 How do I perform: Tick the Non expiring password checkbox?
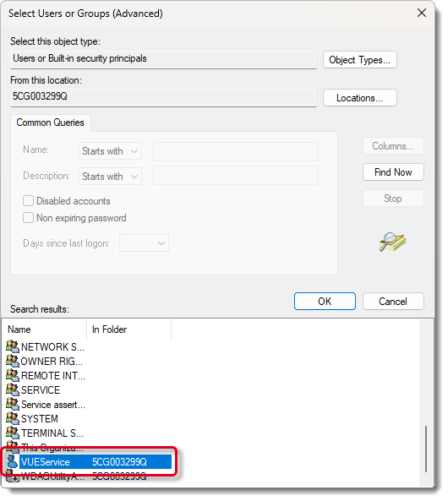[28, 218]
